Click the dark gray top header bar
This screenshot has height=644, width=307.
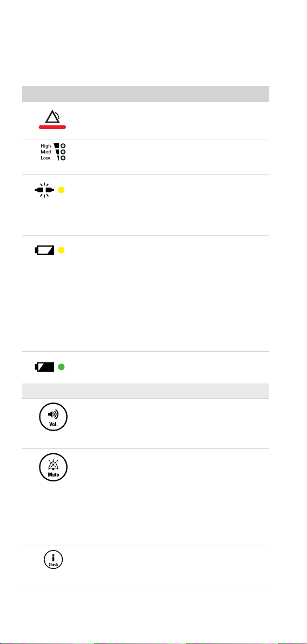pos(145,93)
